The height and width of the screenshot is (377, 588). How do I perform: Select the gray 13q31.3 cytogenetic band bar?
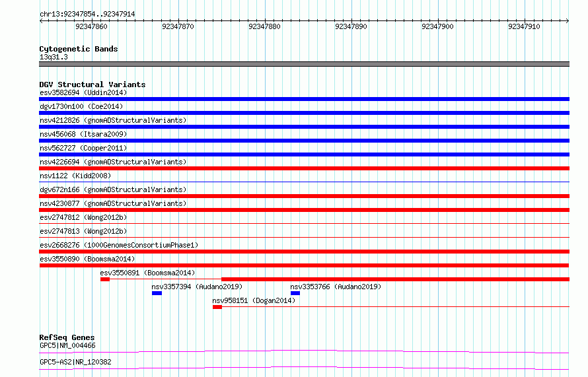coord(304,64)
